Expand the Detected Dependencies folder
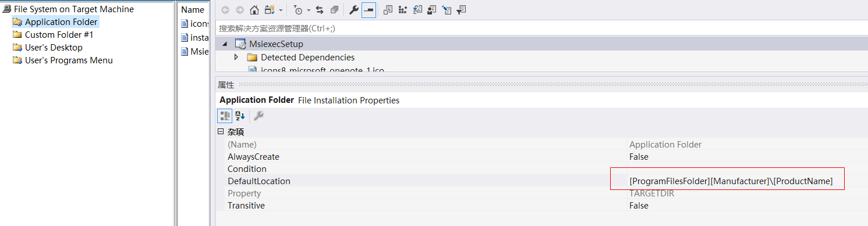The image size is (868, 226). coord(236,58)
